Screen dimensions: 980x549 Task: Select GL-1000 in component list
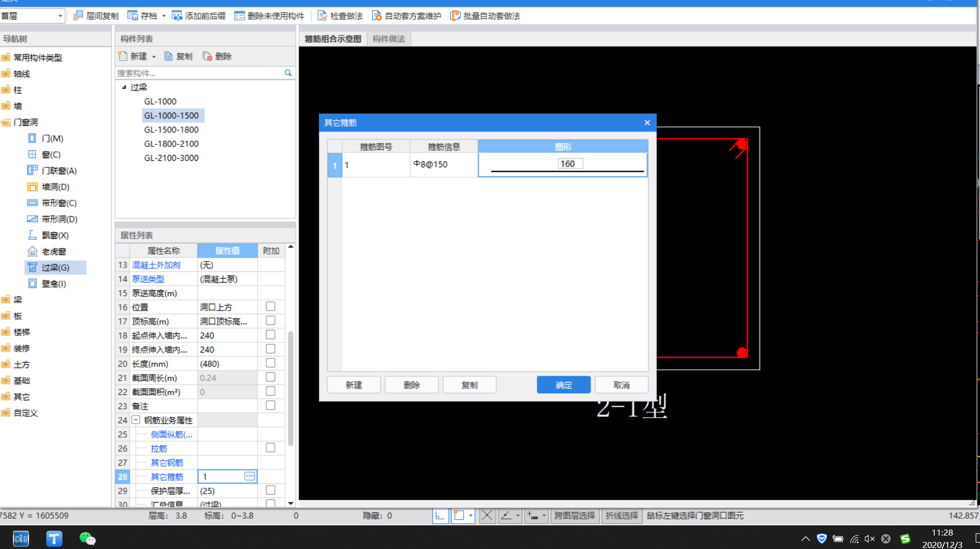click(x=160, y=101)
